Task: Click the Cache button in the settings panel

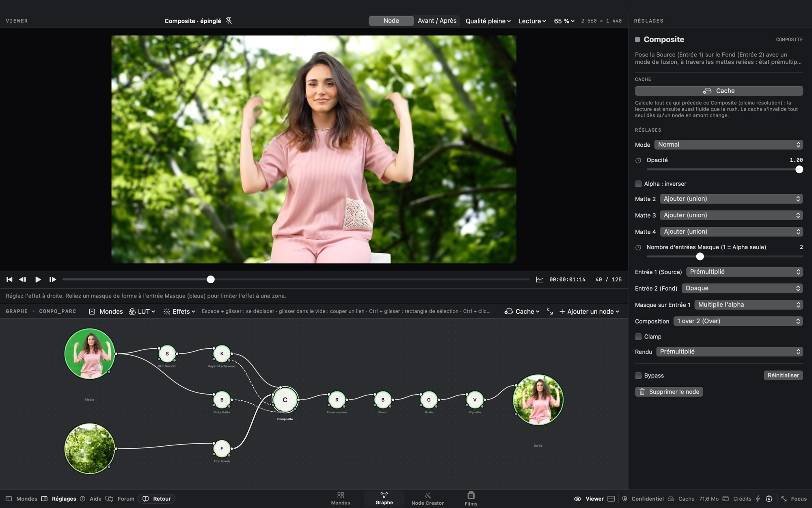Action: pyautogui.click(x=719, y=91)
